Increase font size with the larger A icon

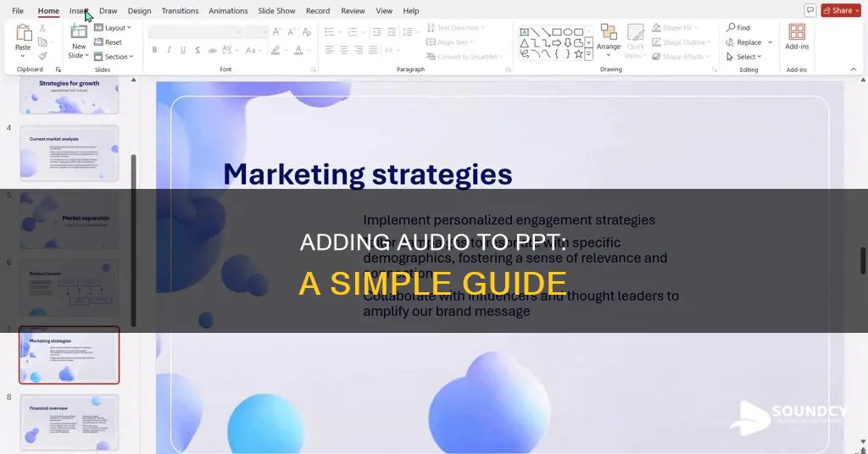(277, 32)
